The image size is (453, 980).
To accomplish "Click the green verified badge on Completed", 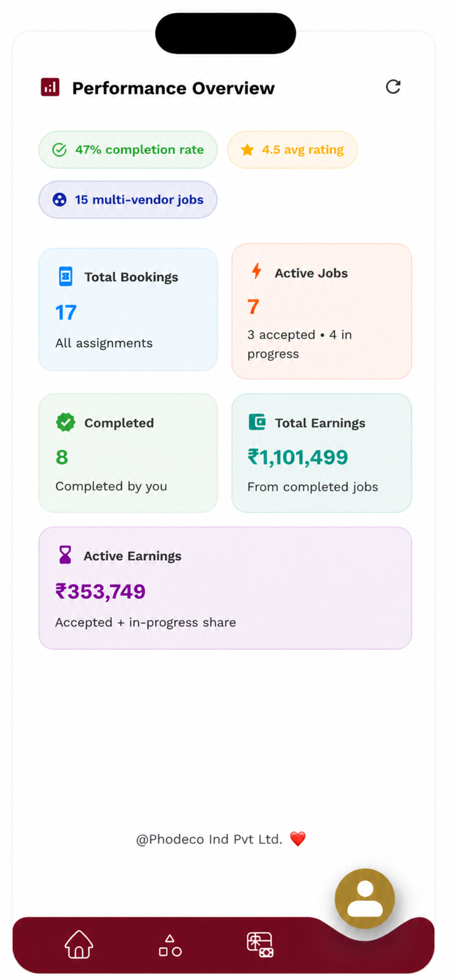I will pos(66,422).
